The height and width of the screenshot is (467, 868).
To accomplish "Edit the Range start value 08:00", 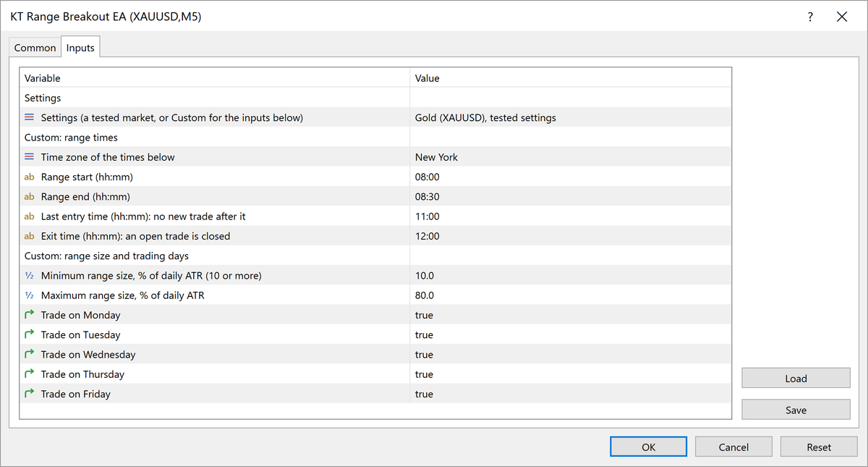I will point(571,177).
